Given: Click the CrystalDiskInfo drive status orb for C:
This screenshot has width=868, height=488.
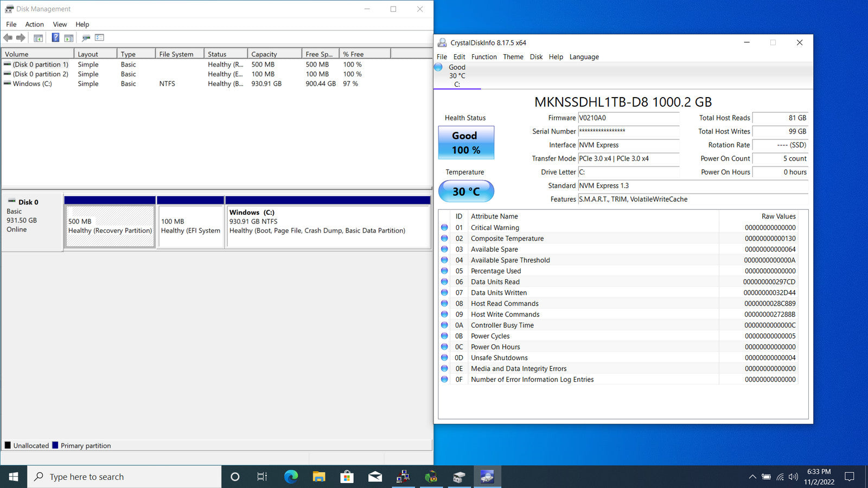Looking at the screenshot, I should [x=438, y=67].
